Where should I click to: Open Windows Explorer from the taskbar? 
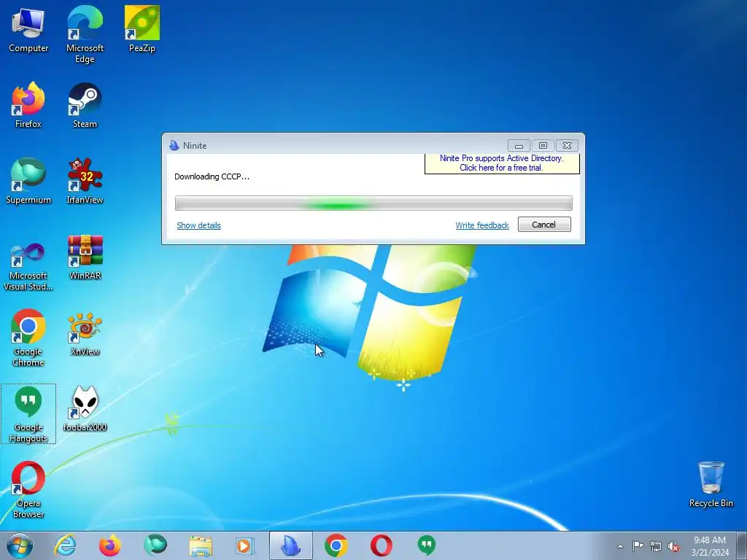coord(201,545)
